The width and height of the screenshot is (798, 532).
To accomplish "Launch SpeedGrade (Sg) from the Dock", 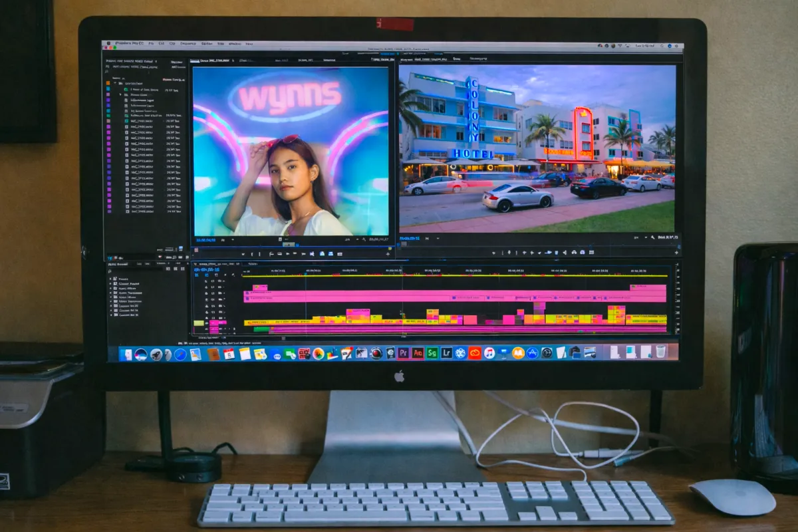I will tap(432, 353).
